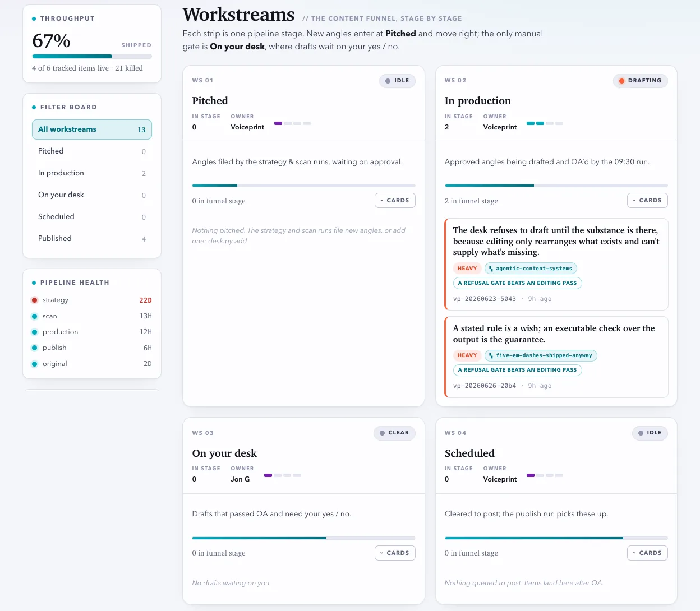
Task: Click the Scheduled funnel progress bar
Action: point(556,538)
